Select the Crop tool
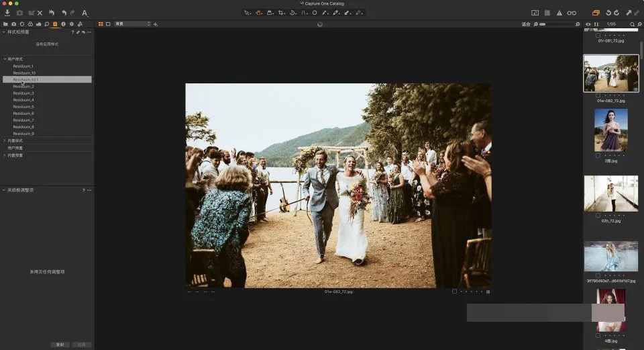Screen dimensions: 644x350 pyautogui.click(x=281, y=13)
